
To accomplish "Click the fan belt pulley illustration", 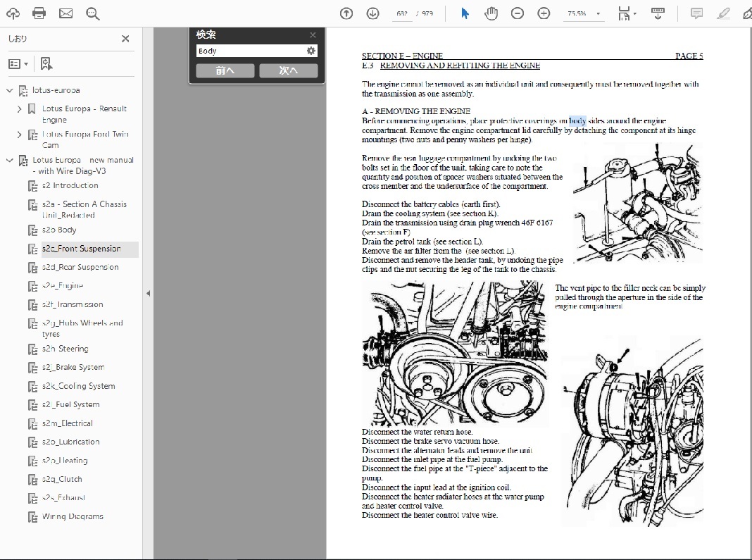I will pos(455,354).
